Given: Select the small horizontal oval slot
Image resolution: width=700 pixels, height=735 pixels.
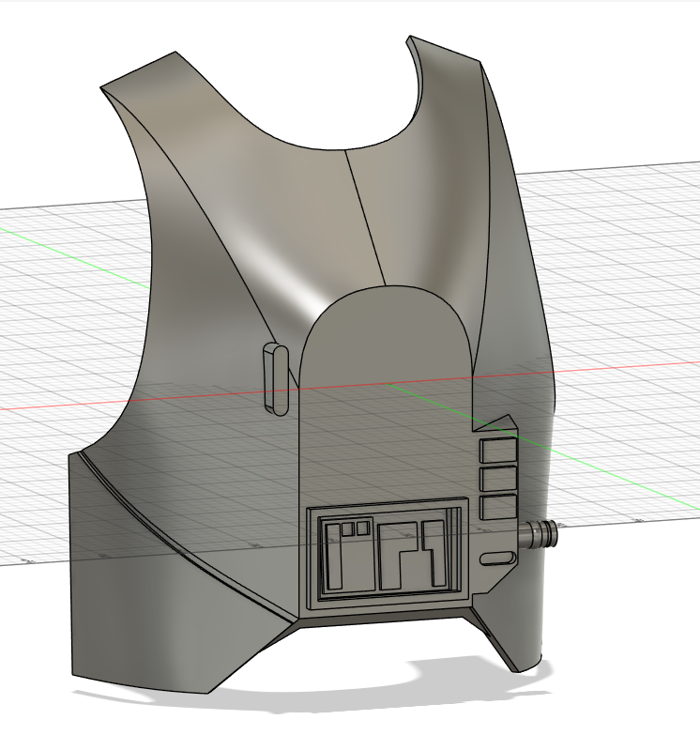Looking at the screenshot, I should 497,559.
